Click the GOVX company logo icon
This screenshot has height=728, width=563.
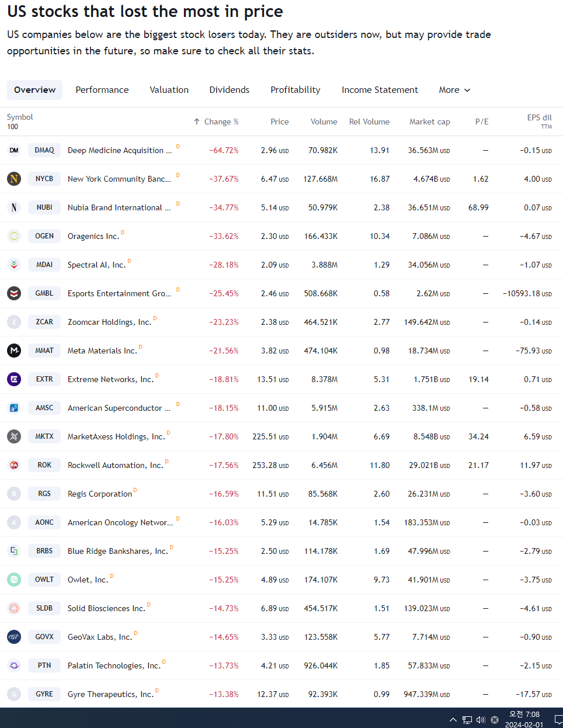pyautogui.click(x=14, y=637)
